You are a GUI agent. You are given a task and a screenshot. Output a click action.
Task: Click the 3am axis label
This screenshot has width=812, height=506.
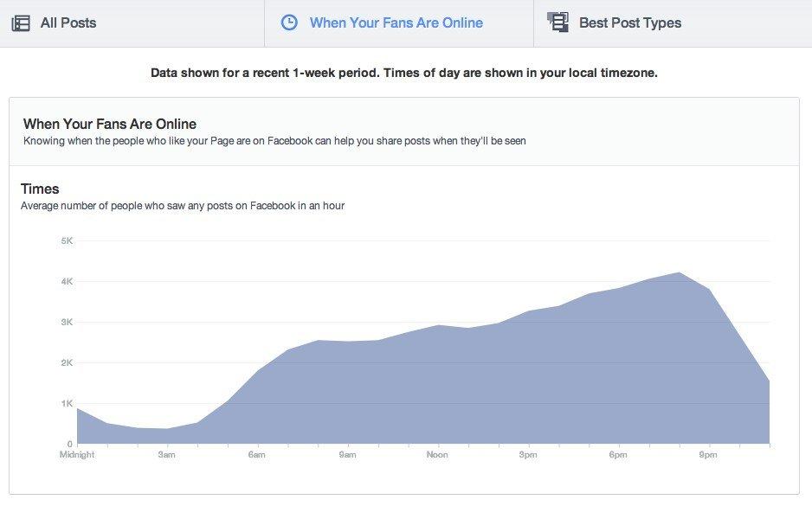pyautogui.click(x=167, y=455)
